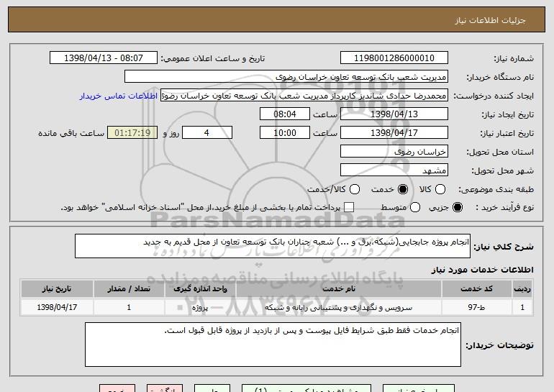The image size is (554, 392).
Task: Choose the متوسط purchase process option
Action: pyautogui.click(x=415, y=207)
